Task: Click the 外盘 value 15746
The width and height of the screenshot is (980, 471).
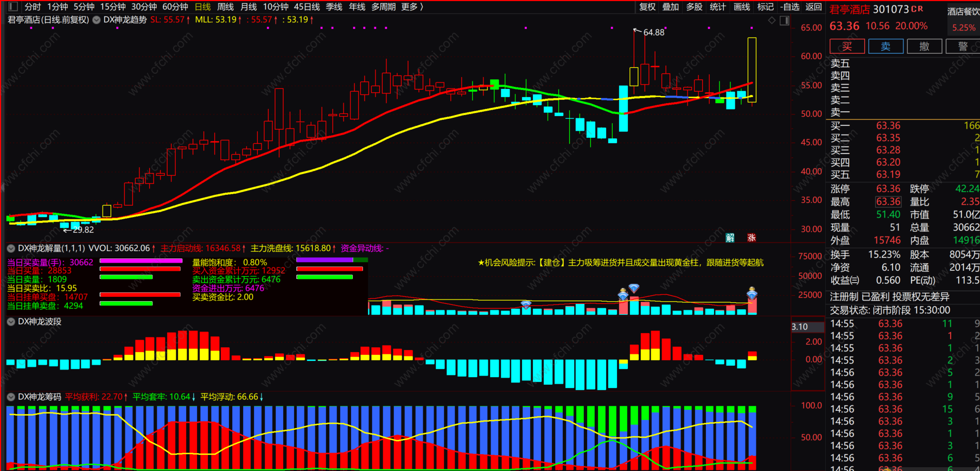Action: coord(887,240)
